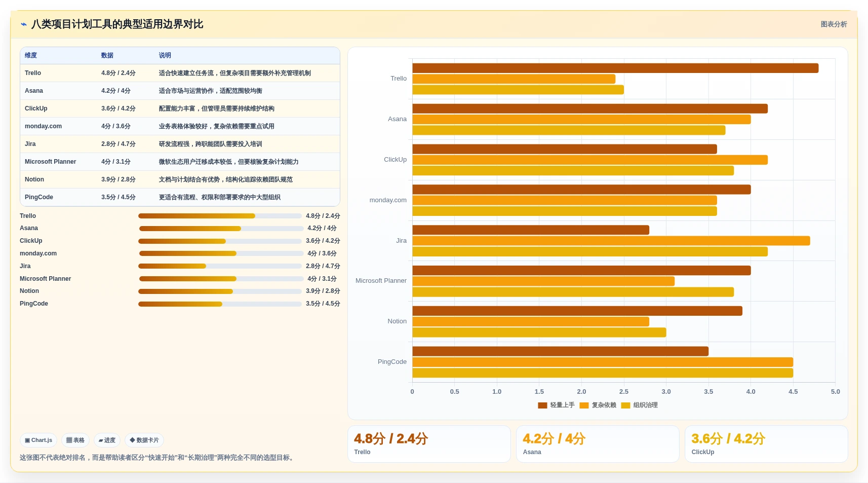Open the 3.6分 / 4.2分 ClickUp data card
Viewport: 868px width, 483px height.
766,444
